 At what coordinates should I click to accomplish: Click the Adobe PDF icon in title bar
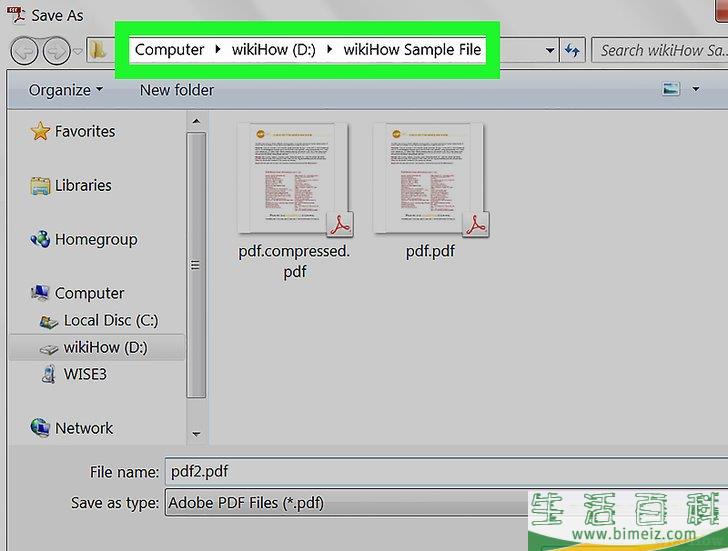click(x=15, y=14)
